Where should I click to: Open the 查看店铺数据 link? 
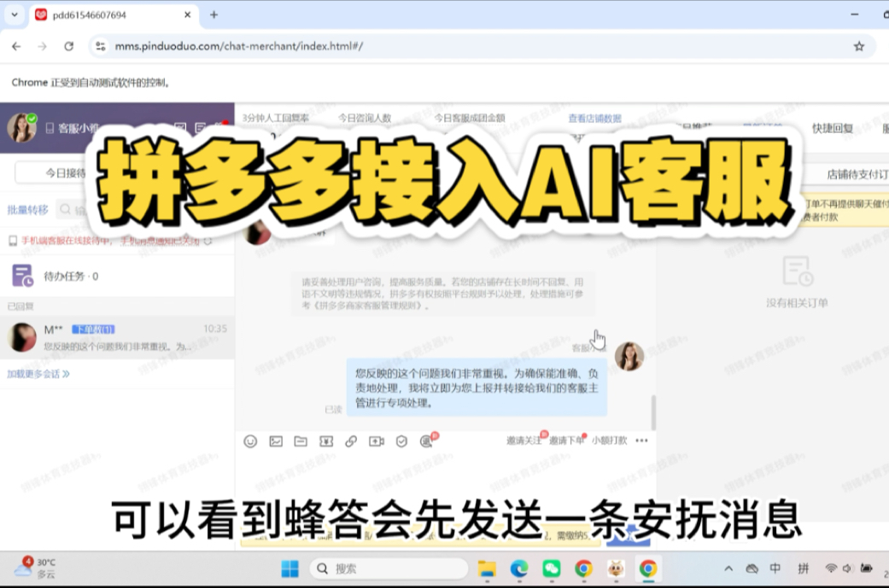(594, 119)
